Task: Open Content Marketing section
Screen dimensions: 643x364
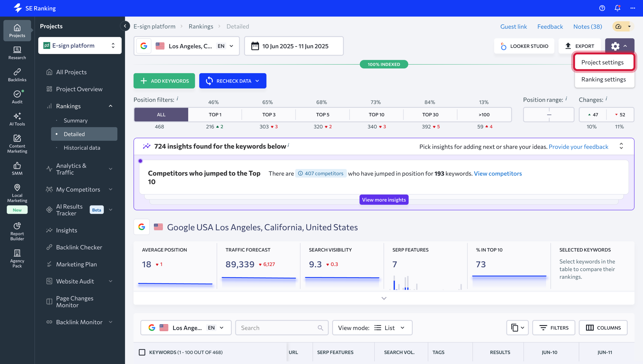Action: point(17,144)
